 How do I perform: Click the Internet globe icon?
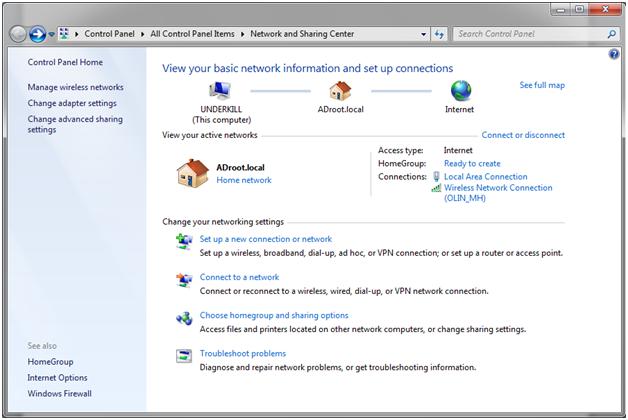(461, 91)
